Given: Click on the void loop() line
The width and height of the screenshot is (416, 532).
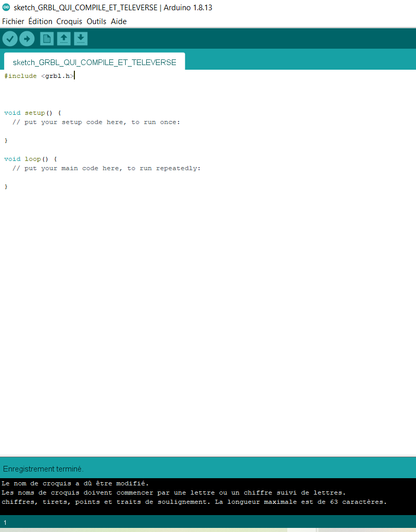Looking at the screenshot, I should click(x=30, y=159).
